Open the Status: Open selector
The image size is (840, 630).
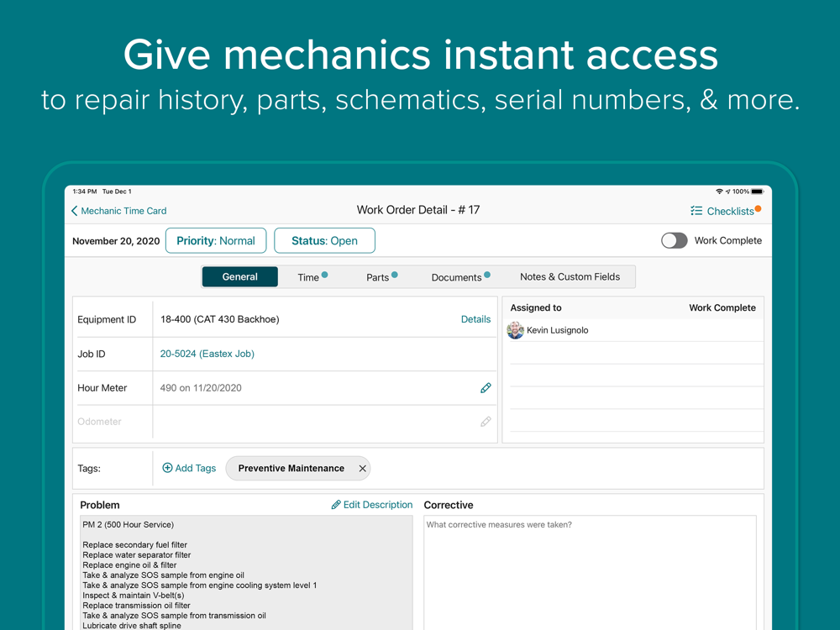click(x=324, y=240)
